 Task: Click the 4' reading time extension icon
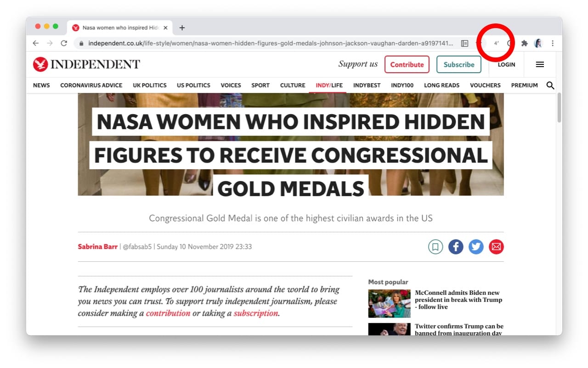497,43
